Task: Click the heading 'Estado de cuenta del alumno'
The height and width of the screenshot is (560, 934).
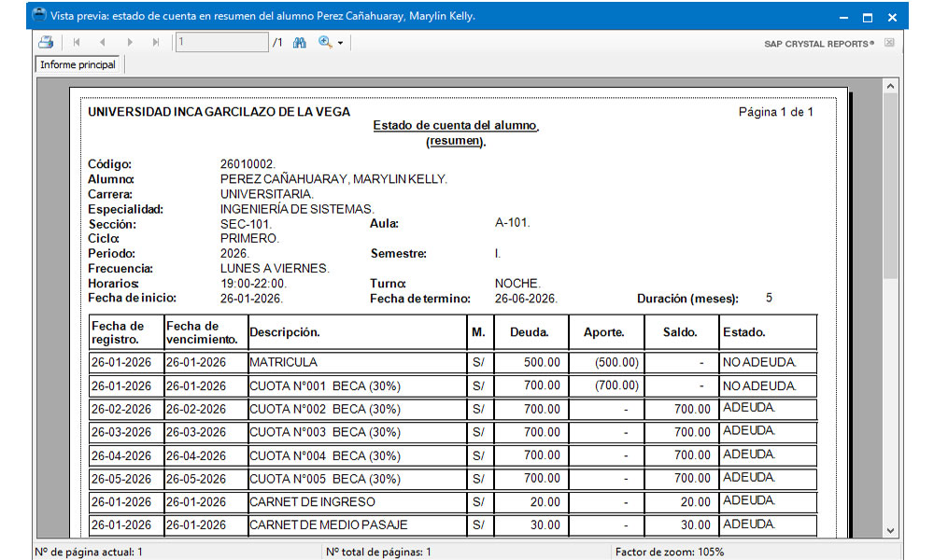Action: point(456,126)
